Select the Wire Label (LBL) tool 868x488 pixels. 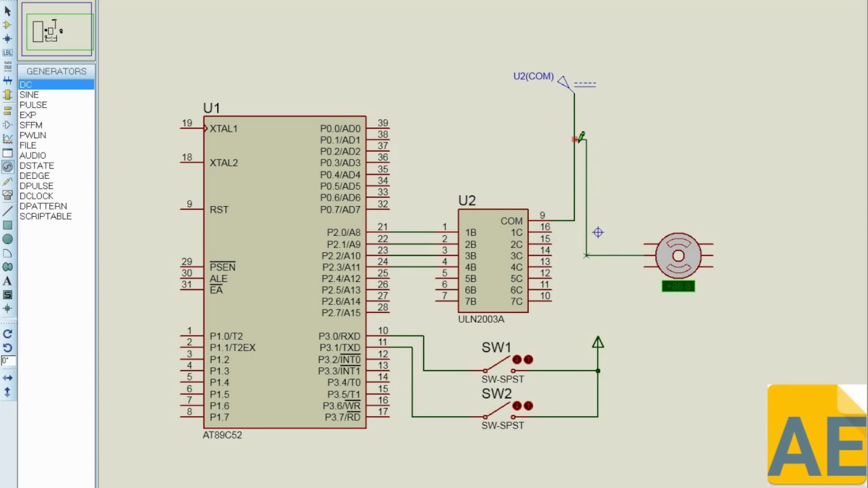click(x=7, y=52)
